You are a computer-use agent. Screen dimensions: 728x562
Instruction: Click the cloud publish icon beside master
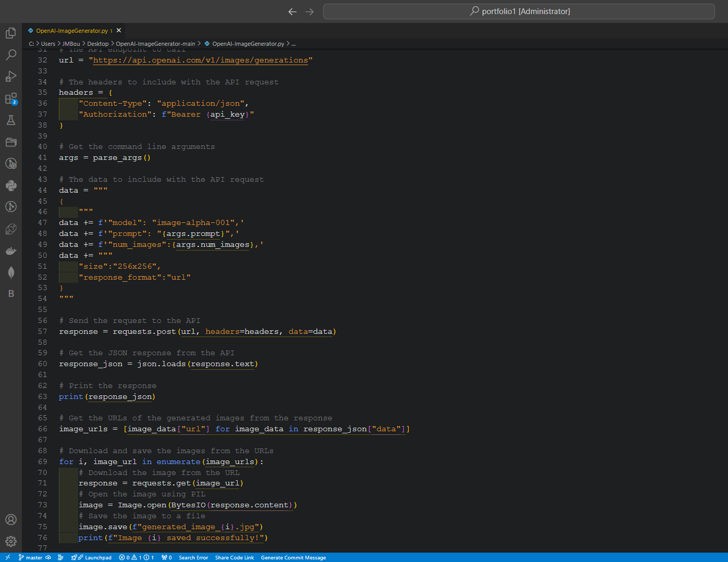48,557
